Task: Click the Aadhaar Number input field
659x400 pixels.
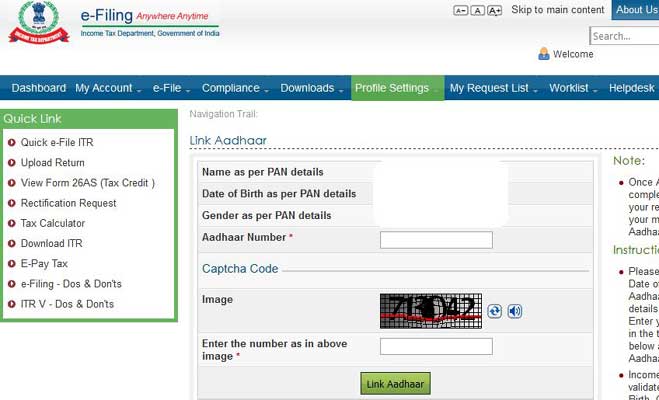Action: 436,240
